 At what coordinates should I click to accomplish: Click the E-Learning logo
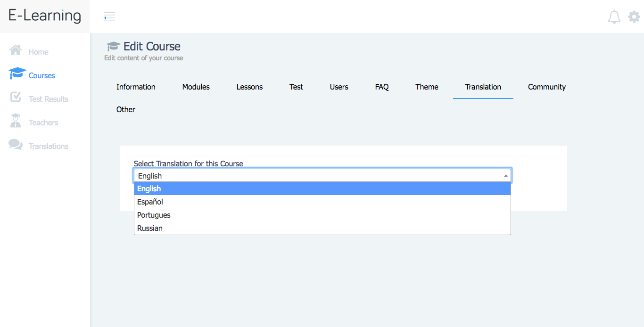pos(45,16)
